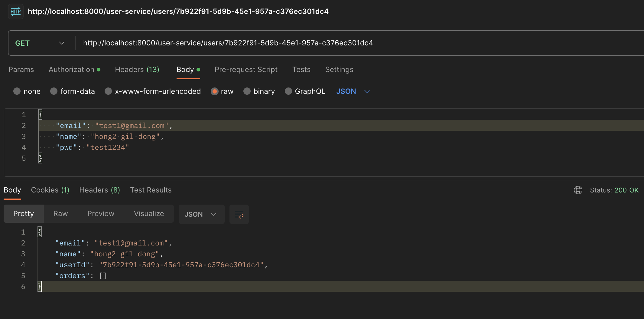Select the Visualize response view
This screenshot has width=644, height=319.
(149, 213)
